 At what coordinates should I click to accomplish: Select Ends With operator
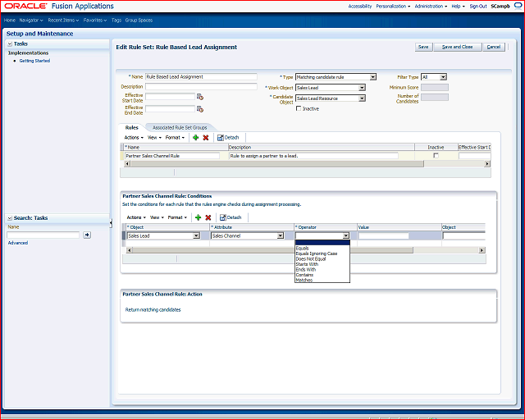[x=306, y=270]
